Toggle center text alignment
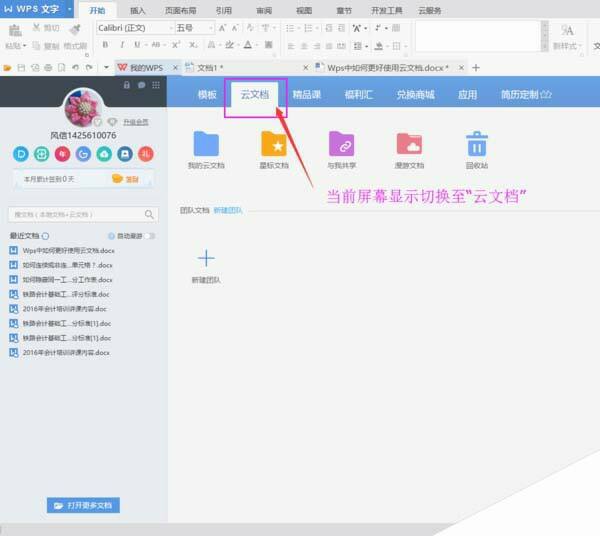 coord(304,46)
